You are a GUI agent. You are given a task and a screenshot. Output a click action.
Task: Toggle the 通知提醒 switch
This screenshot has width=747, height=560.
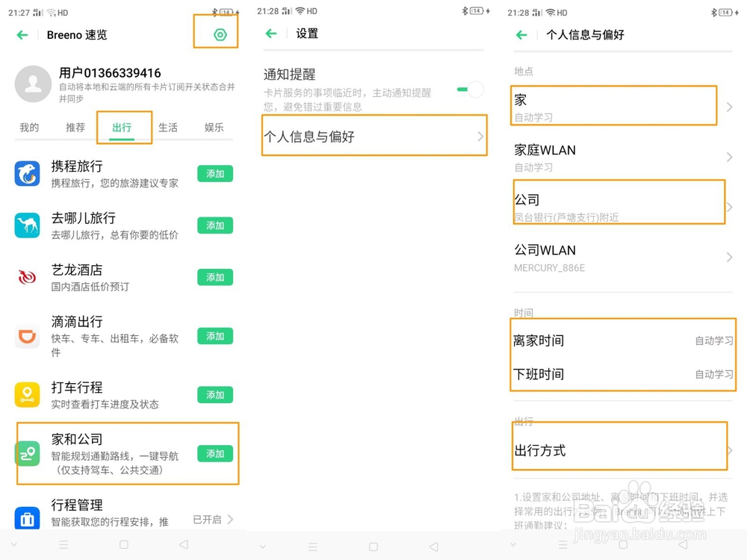471,90
